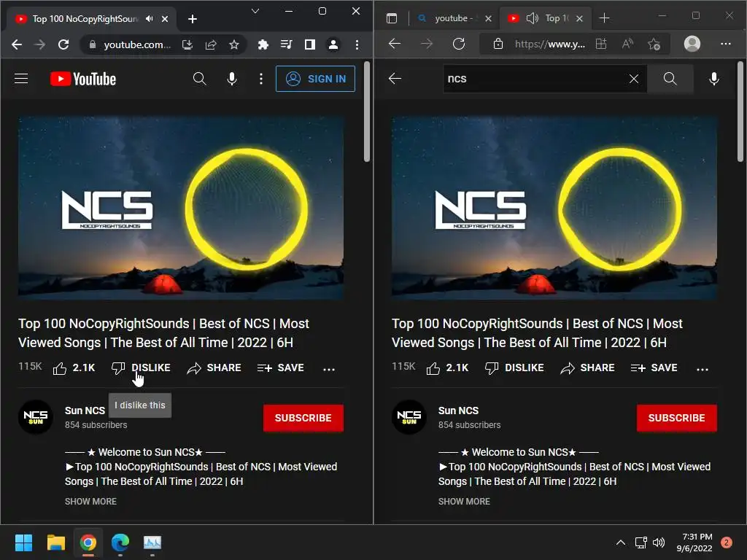Open YouTube hamburger menu in Chrome window

pyautogui.click(x=21, y=79)
